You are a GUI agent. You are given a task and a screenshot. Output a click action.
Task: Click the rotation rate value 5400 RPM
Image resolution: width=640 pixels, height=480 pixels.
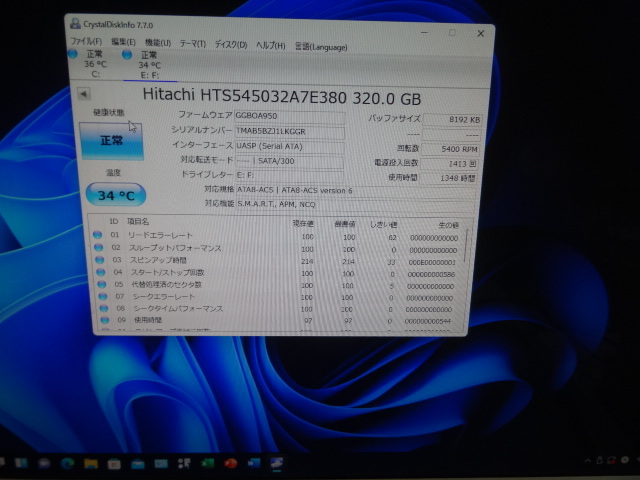click(450, 149)
